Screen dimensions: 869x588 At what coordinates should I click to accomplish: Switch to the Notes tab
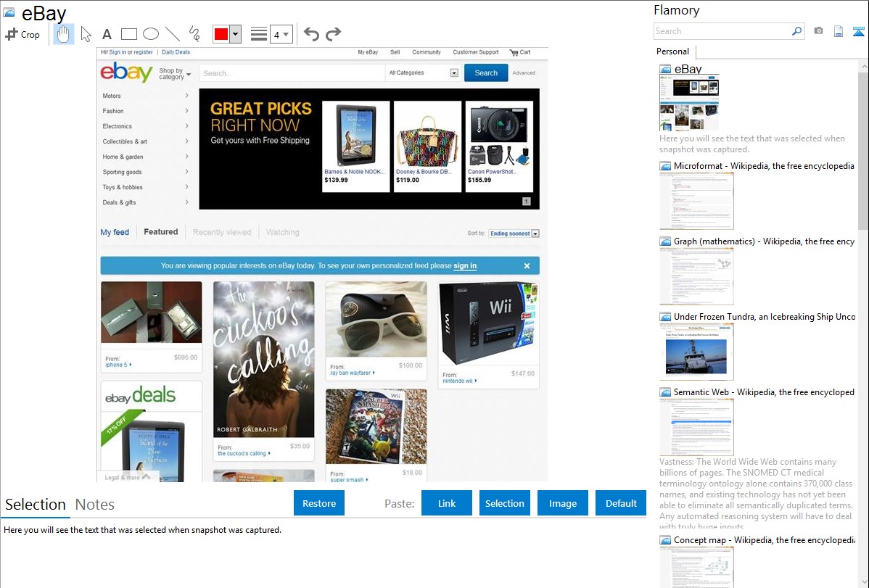point(95,505)
